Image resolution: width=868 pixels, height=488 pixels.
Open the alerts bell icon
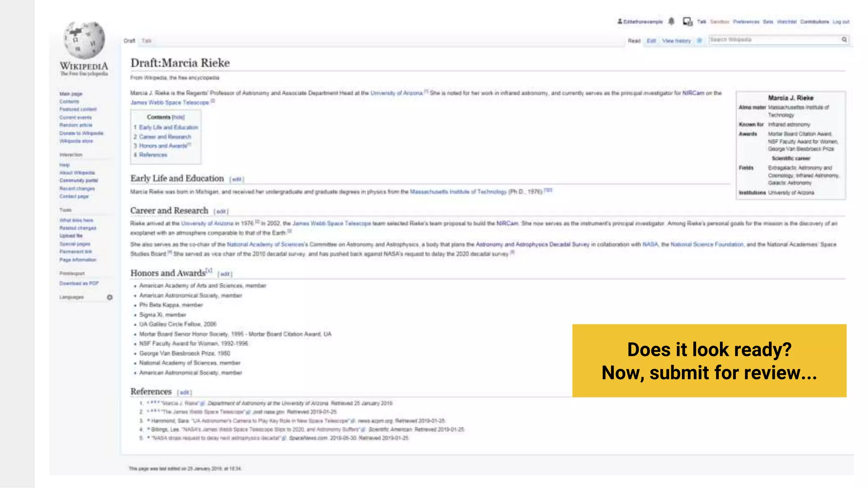click(671, 21)
